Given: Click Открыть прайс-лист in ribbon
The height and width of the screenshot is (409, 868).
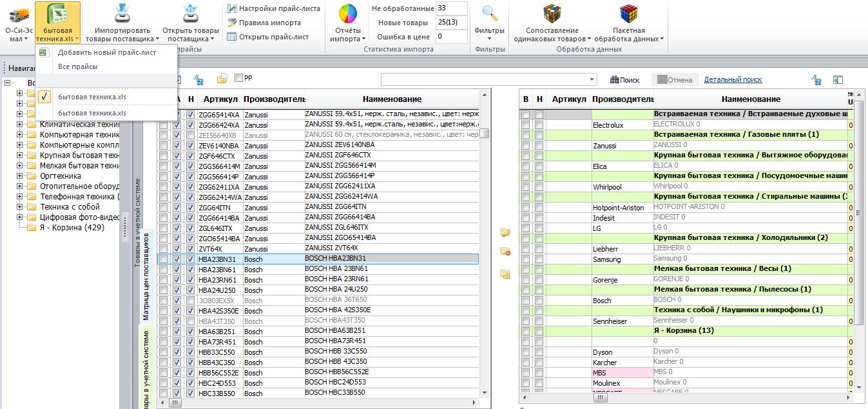Looking at the screenshot, I should 268,37.
